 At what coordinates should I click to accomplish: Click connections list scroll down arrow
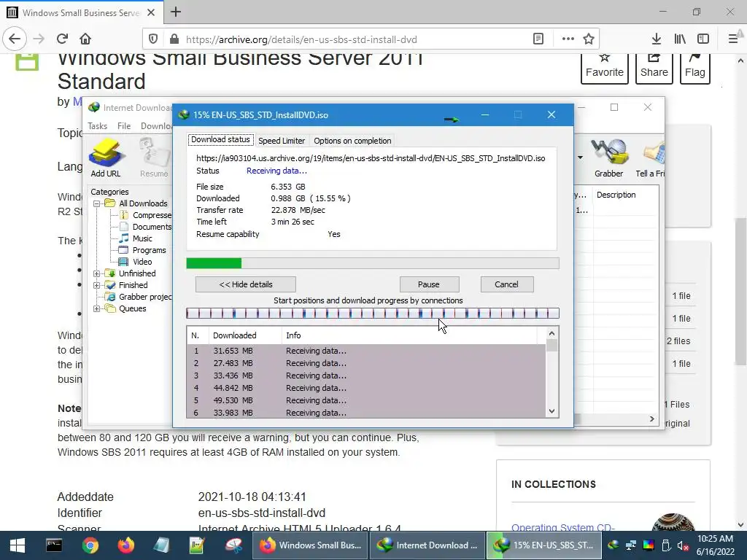click(551, 411)
